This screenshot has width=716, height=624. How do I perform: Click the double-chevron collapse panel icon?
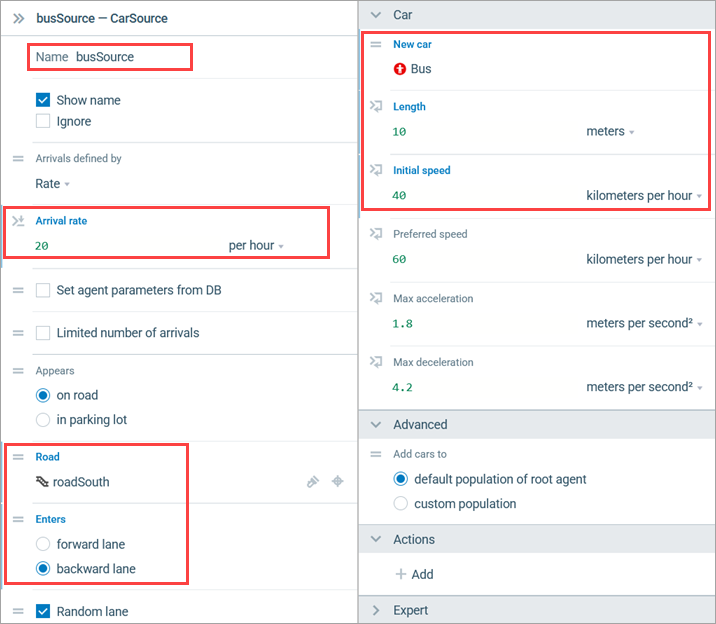point(19,18)
